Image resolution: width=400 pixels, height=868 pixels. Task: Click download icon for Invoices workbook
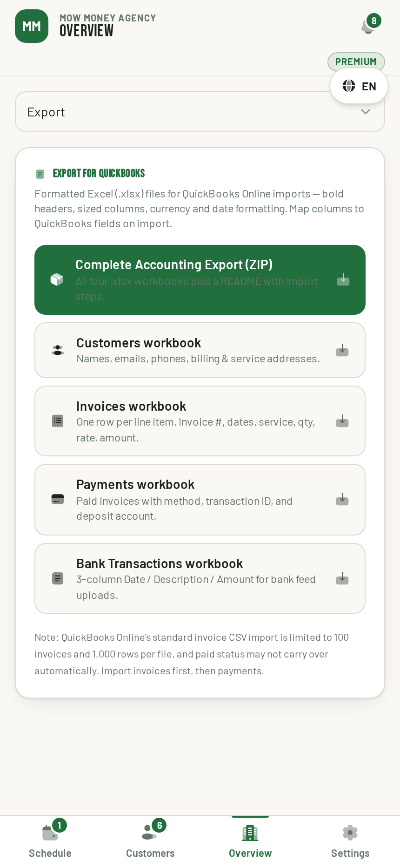tap(342, 421)
